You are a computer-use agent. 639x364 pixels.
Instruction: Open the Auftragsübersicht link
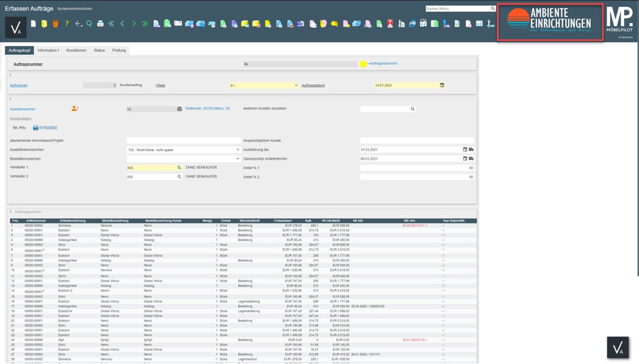pyautogui.click(x=383, y=64)
